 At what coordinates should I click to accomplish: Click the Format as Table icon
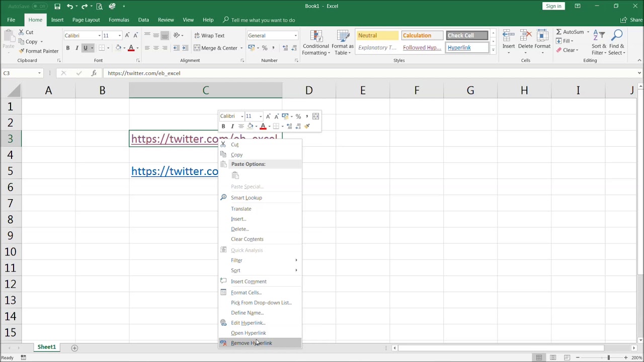point(343,36)
